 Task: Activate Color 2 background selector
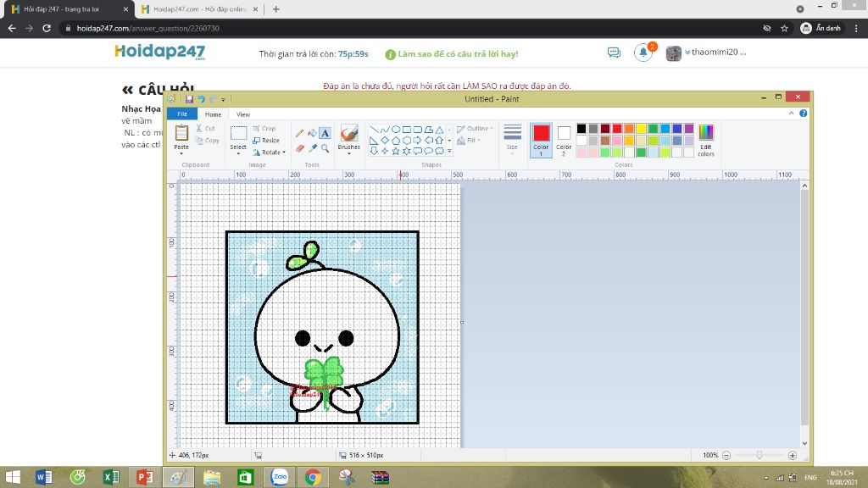[564, 140]
